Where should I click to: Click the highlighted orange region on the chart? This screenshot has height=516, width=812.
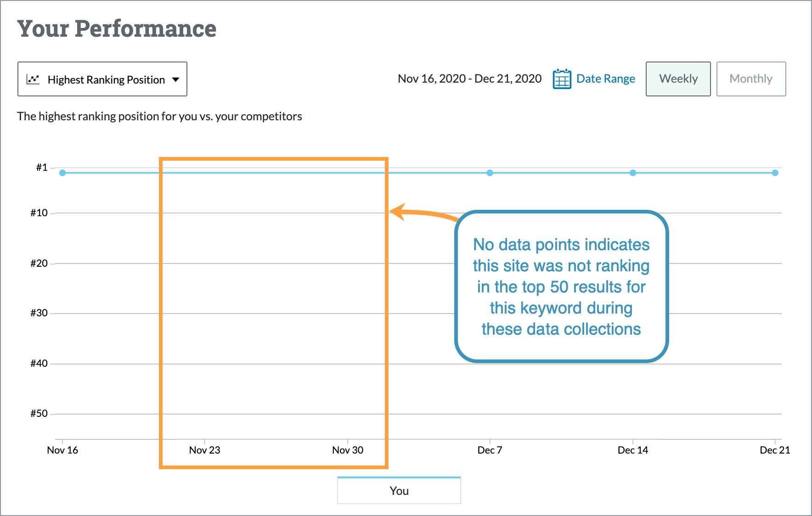(x=273, y=312)
